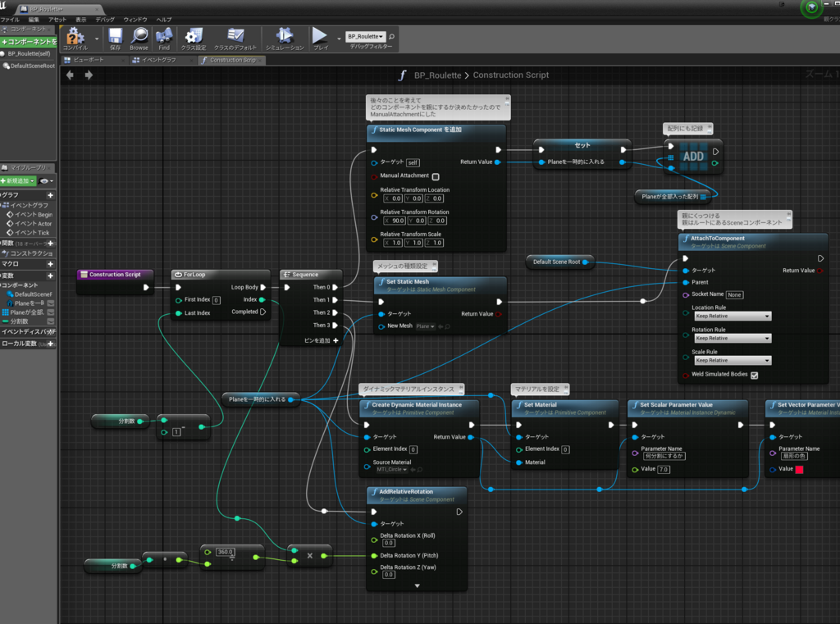
Task: Open クラス設定 class settings
Action: coord(194,39)
